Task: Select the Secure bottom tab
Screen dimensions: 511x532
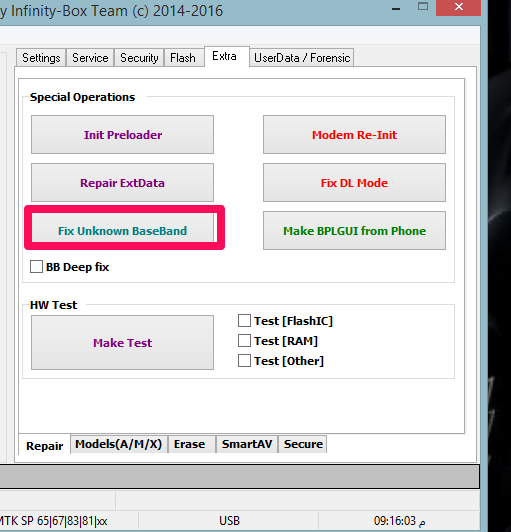Action: pyautogui.click(x=303, y=444)
